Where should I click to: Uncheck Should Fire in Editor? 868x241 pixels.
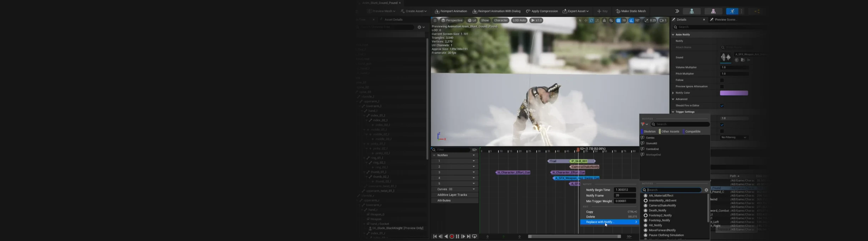[722, 106]
